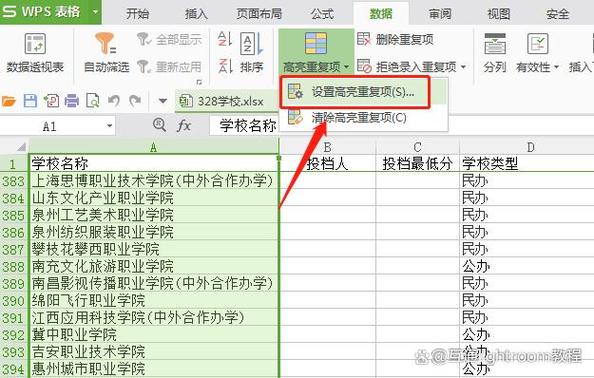This screenshot has width=594, height=378.
Task: Click cell 冀中职业学院
Action: (x=153, y=334)
